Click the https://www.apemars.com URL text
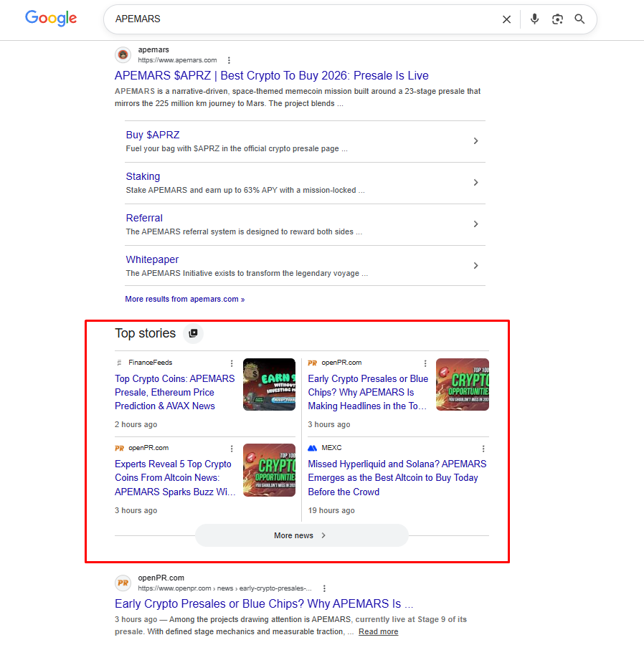The height and width of the screenshot is (650, 644). pos(177,60)
